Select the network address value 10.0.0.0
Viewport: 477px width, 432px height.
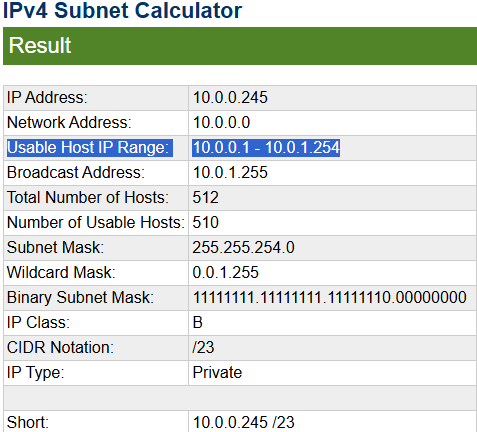pos(221,123)
